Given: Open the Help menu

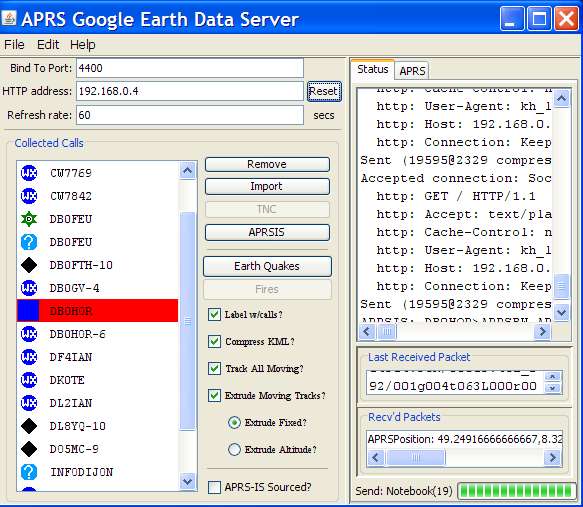Looking at the screenshot, I should (83, 45).
